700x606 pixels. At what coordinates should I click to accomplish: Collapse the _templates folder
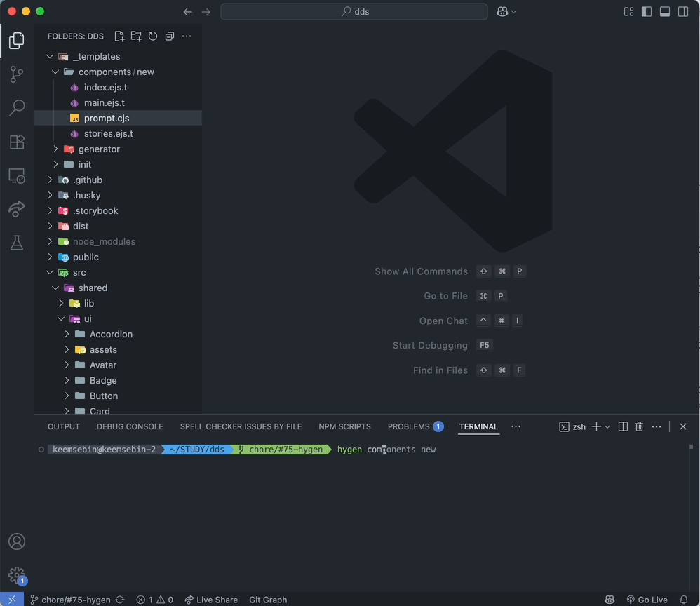pyautogui.click(x=50, y=56)
